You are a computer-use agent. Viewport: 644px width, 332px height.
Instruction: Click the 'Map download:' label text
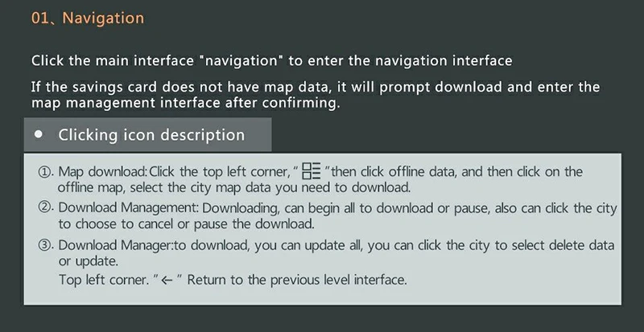click(103, 171)
